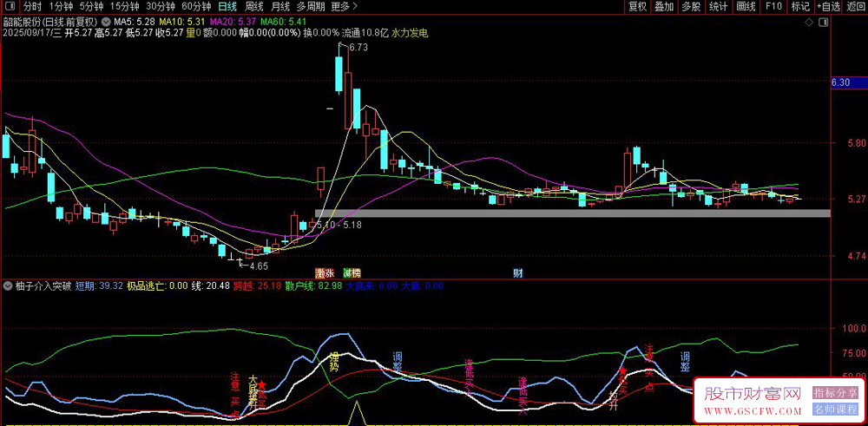Click the 散户线: 82.98 indicator value
This screenshot has width=868, height=426.
click(x=314, y=286)
